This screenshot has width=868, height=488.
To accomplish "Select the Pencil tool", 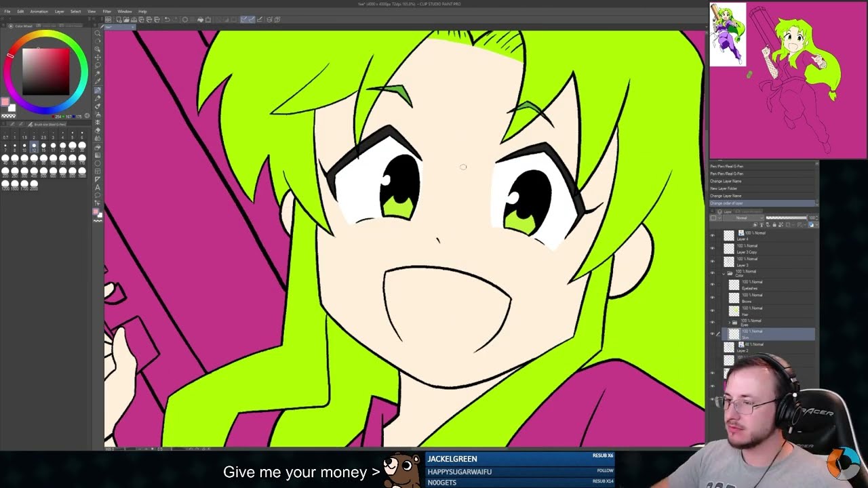I will coord(98,98).
